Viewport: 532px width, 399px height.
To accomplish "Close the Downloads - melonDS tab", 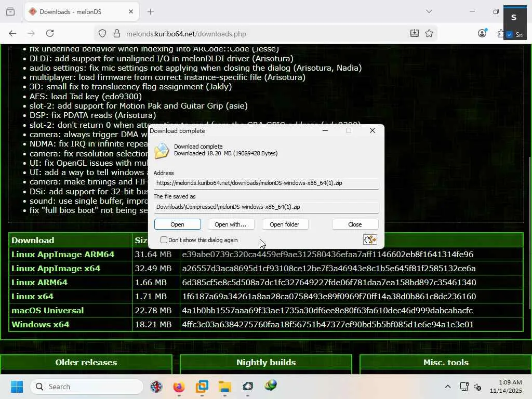I will pos(131,11).
